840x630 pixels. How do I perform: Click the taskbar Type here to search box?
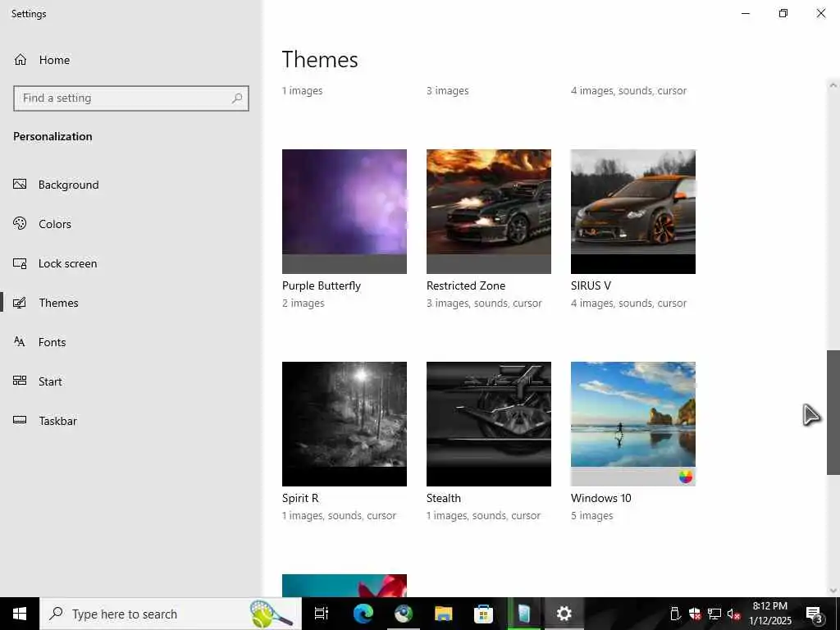tap(171, 614)
